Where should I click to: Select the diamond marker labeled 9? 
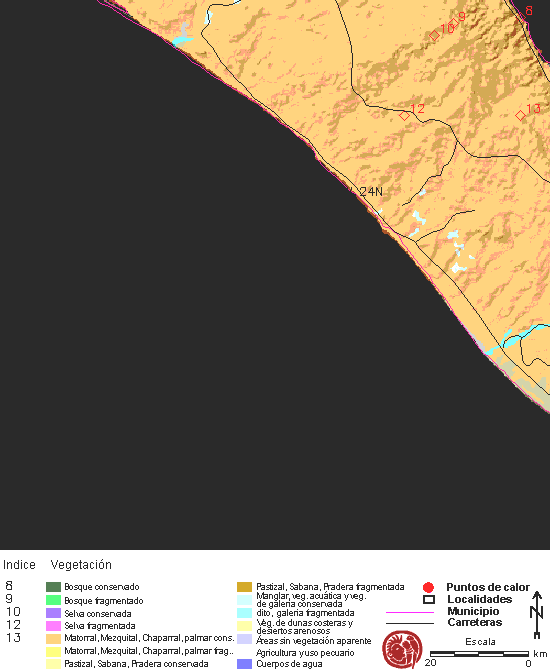(x=453, y=23)
